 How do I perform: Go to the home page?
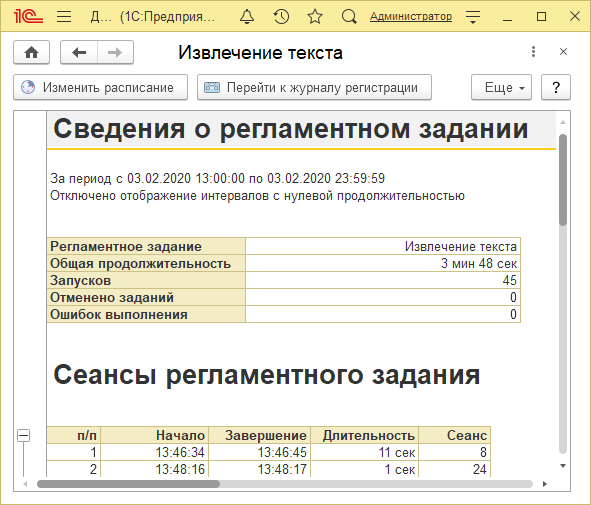coord(32,52)
